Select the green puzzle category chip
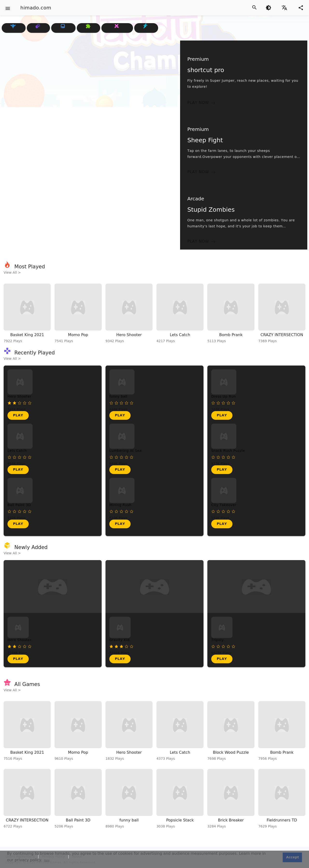This screenshot has height=868, width=309. point(88,28)
